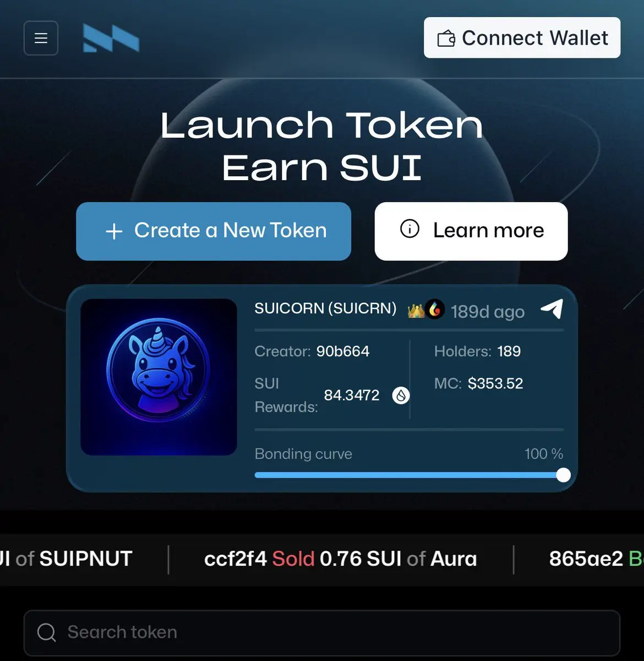This screenshot has height=661, width=644.
Task: Open the Learn more button
Action: coord(471,231)
